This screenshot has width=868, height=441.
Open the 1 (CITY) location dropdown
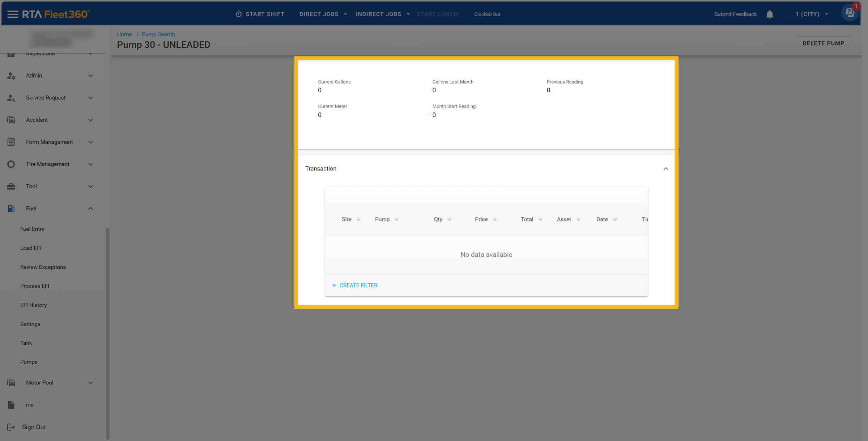(x=811, y=14)
